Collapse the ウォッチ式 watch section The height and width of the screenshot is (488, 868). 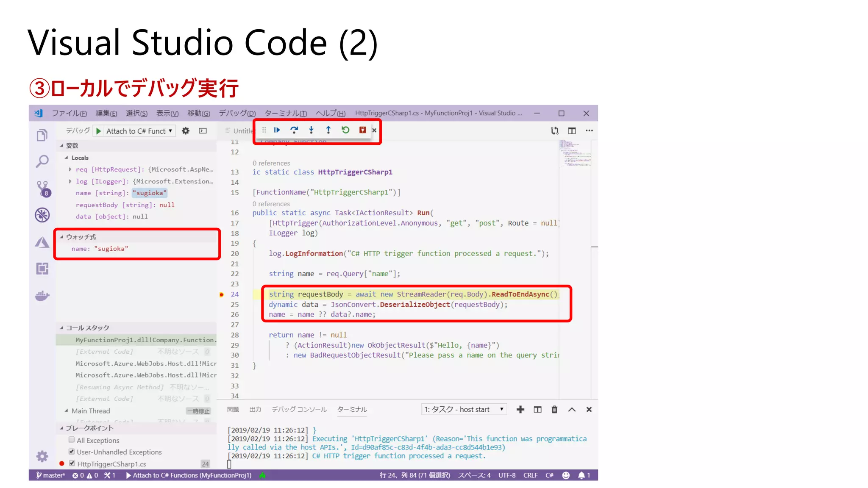pyautogui.click(x=61, y=237)
